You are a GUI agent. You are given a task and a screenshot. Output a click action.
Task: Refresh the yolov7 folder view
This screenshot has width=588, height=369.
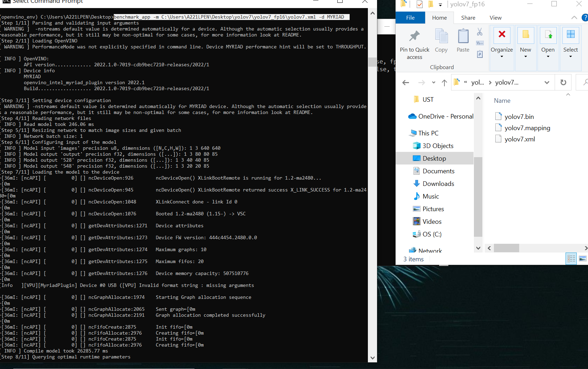(x=563, y=82)
